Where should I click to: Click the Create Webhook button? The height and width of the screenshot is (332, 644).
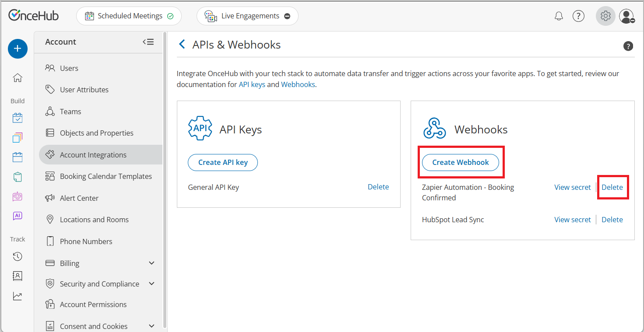(460, 162)
